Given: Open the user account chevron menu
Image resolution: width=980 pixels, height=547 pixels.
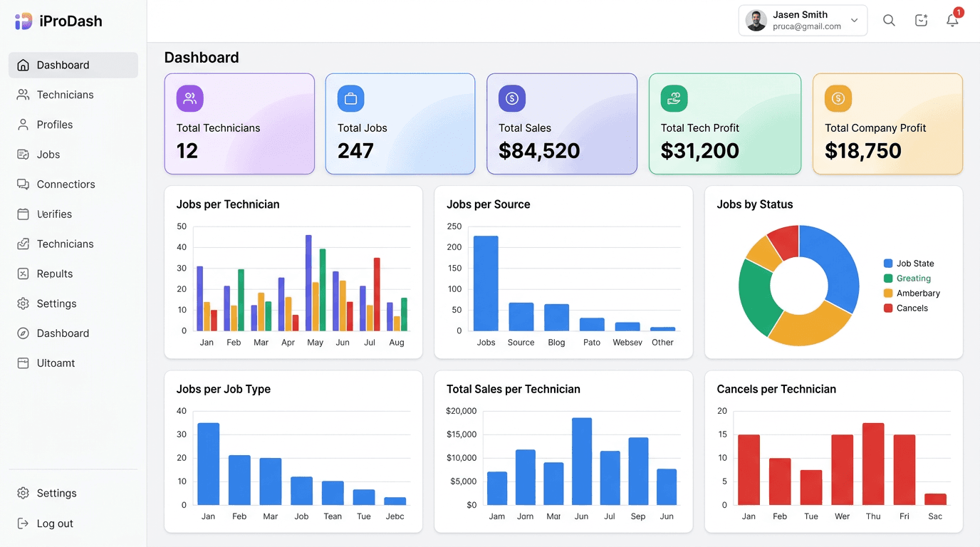Looking at the screenshot, I should [854, 20].
